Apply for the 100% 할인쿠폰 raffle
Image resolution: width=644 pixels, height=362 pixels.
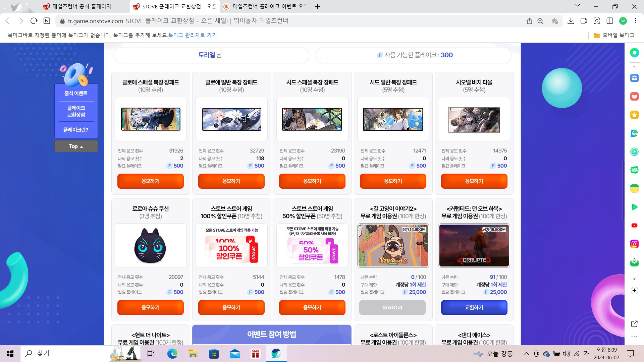click(x=231, y=307)
